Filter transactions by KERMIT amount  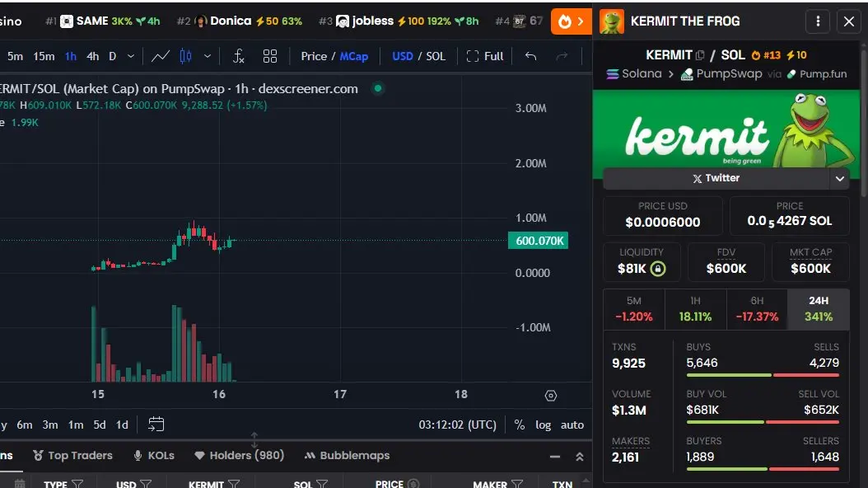(x=234, y=484)
